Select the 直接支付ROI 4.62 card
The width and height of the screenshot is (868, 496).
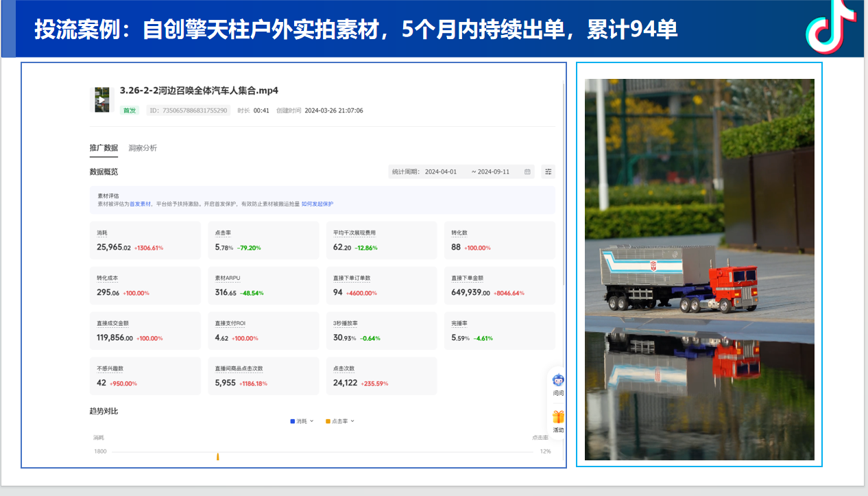coord(263,331)
